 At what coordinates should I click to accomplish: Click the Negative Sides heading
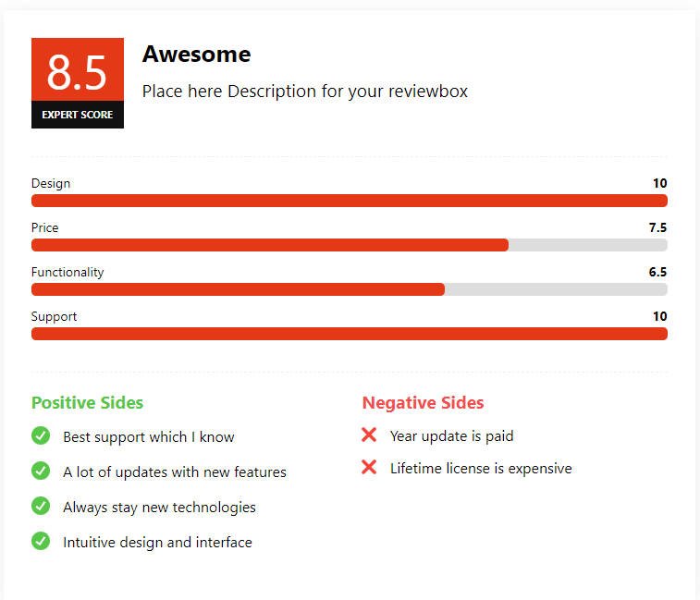pyautogui.click(x=423, y=403)
